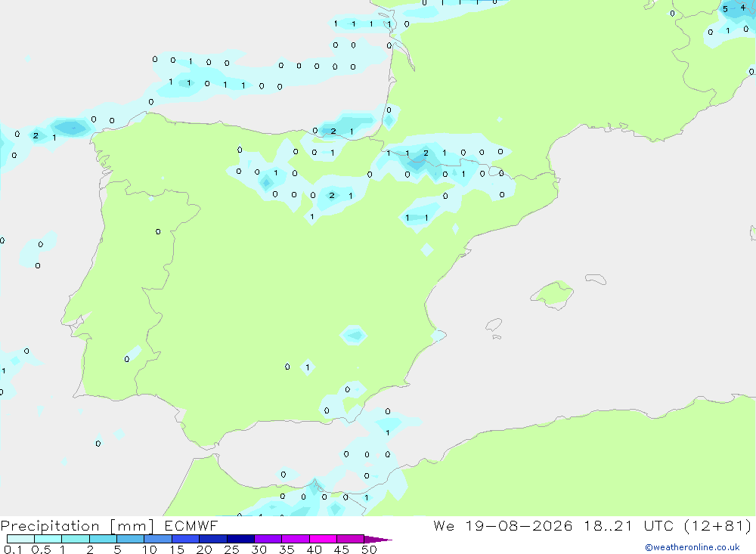Click the (12+81) forecast offset label
This screenshot has width=756, height=554.
pyautogui.click(x=717, y=525)
